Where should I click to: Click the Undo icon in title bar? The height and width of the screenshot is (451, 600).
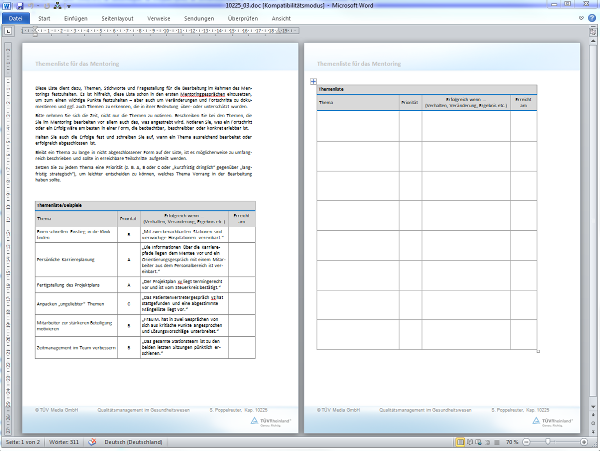click(x=29, y=5)
